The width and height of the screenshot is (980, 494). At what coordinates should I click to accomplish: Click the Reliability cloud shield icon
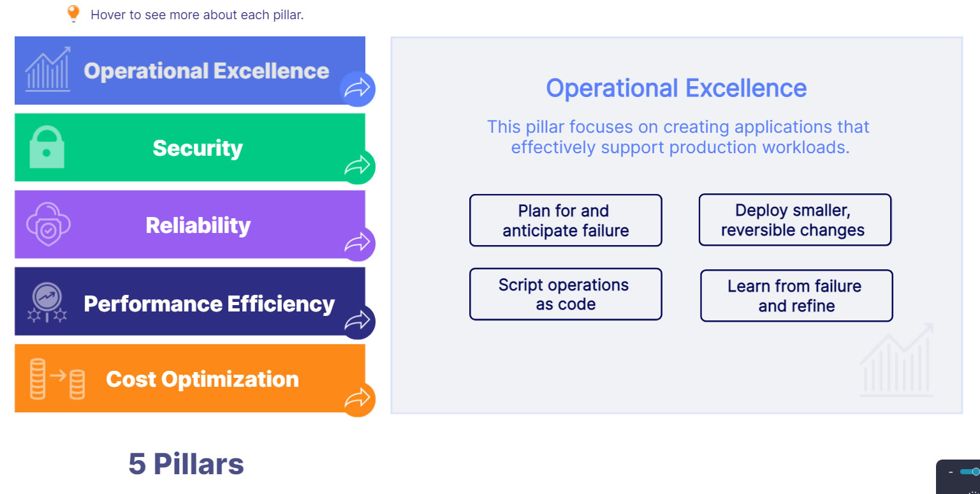pyautogui.click(x=48, y=225)
